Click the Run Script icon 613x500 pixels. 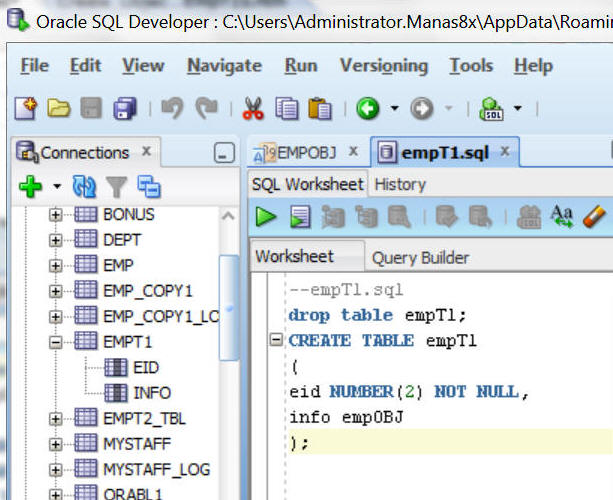[300, 217]
